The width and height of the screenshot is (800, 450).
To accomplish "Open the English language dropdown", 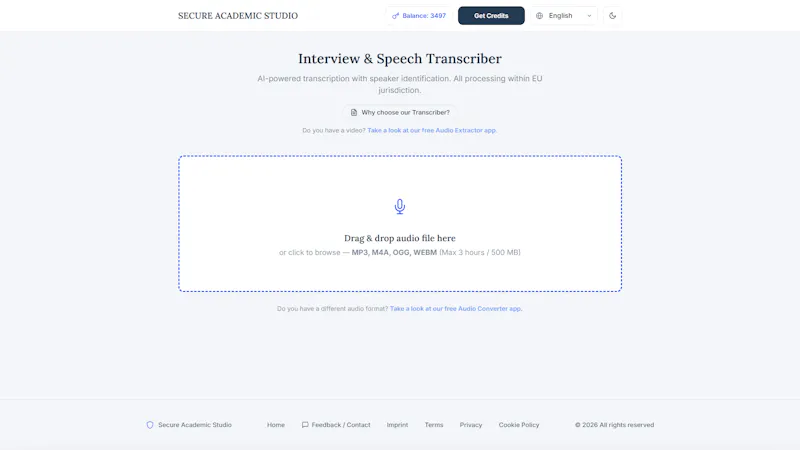I will point(564,16).
